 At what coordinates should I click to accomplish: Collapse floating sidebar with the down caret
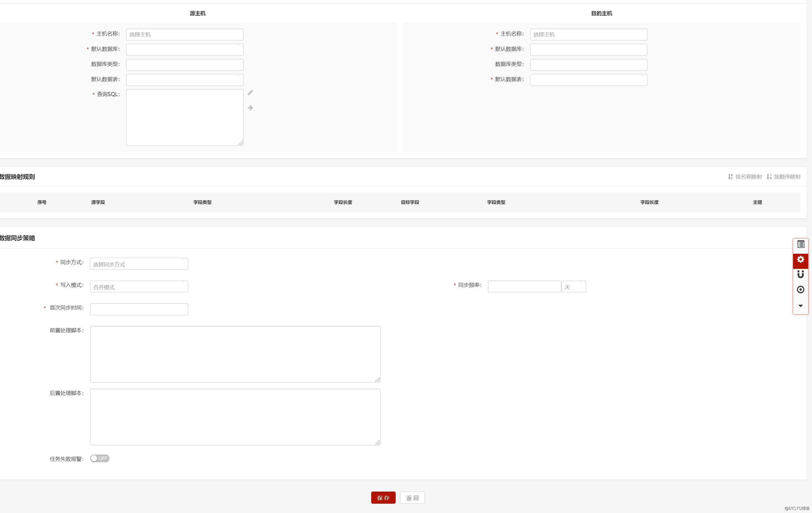click(801, 306)
